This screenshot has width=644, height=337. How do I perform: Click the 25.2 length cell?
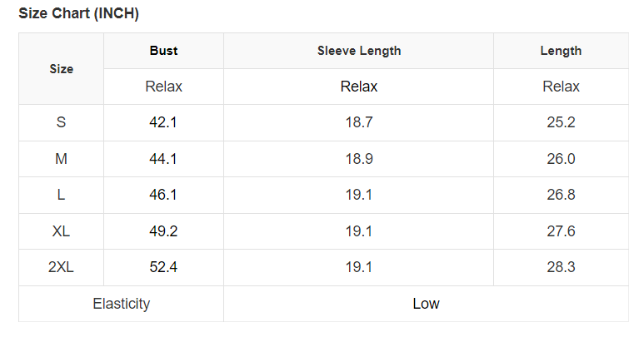pos(561,122)
